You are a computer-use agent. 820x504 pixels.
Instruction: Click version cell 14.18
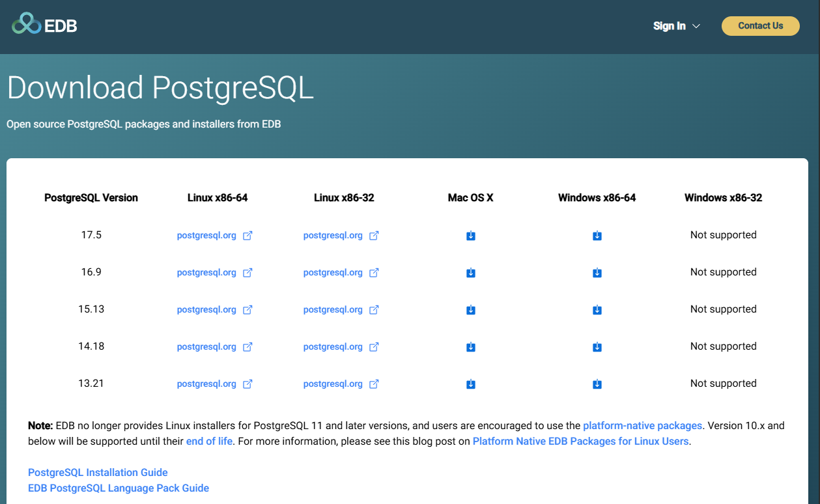(91, 346)
